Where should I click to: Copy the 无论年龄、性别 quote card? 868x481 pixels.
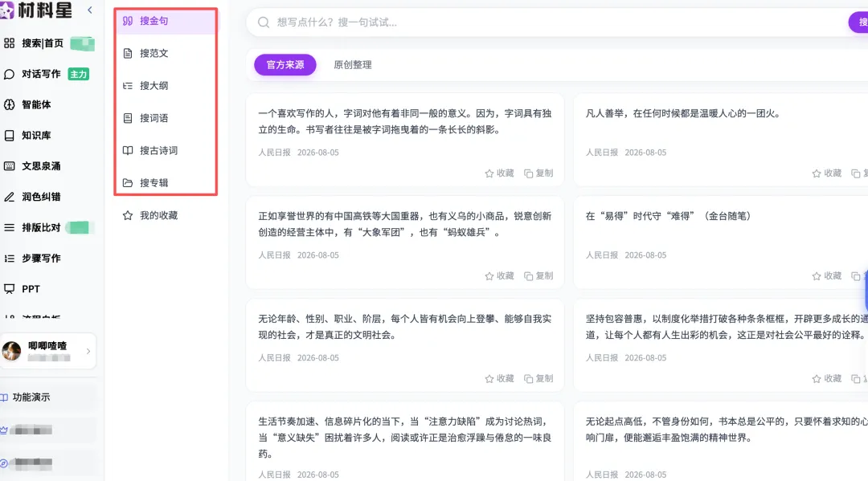[x=538, y=379]
